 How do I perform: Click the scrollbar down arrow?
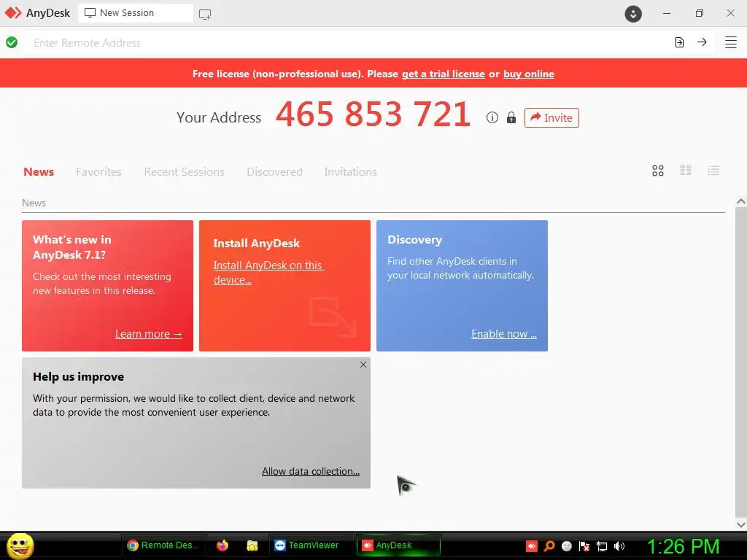point(741,525)
